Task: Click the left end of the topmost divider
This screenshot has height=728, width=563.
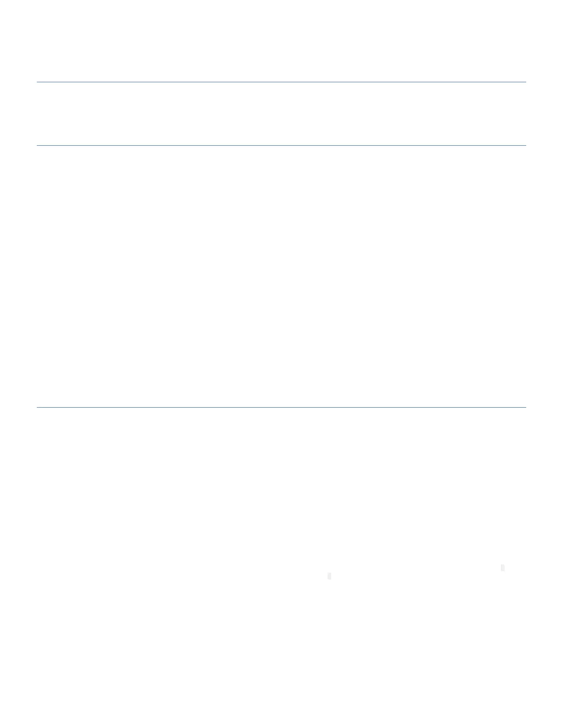Action: point(38,82)
